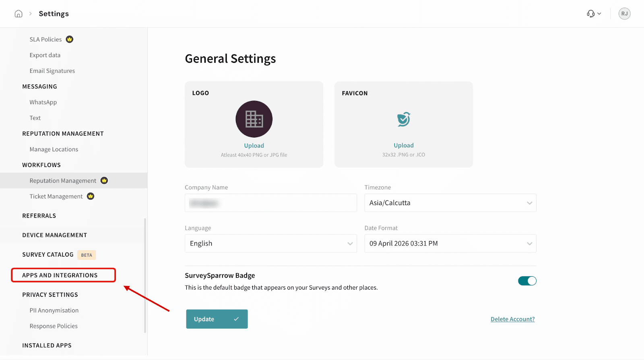Expand the chevron next to headset icon
This screenshot has width=644, height=360.
pos(599,14)
